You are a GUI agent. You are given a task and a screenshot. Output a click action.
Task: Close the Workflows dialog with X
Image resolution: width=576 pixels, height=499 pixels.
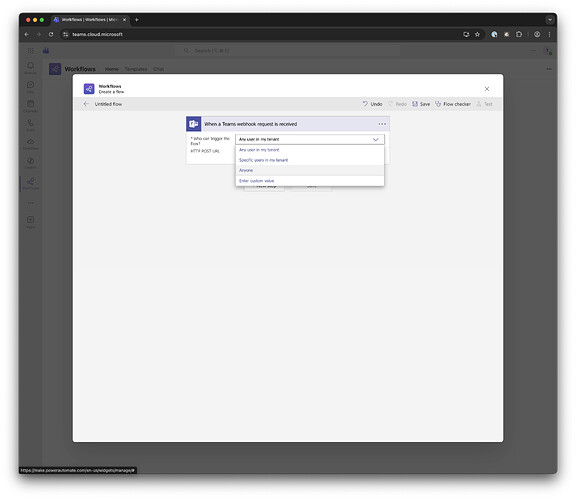pos(487,89)
